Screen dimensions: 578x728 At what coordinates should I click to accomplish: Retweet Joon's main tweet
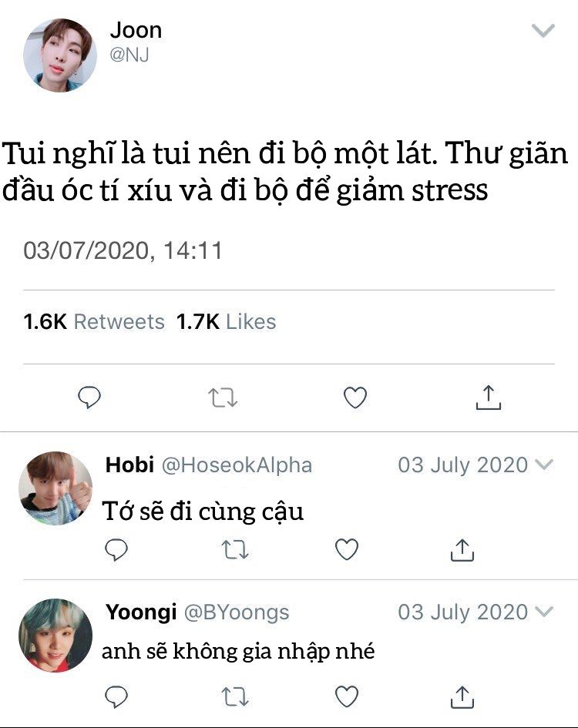pyautogui.click(x=223, y=398)
